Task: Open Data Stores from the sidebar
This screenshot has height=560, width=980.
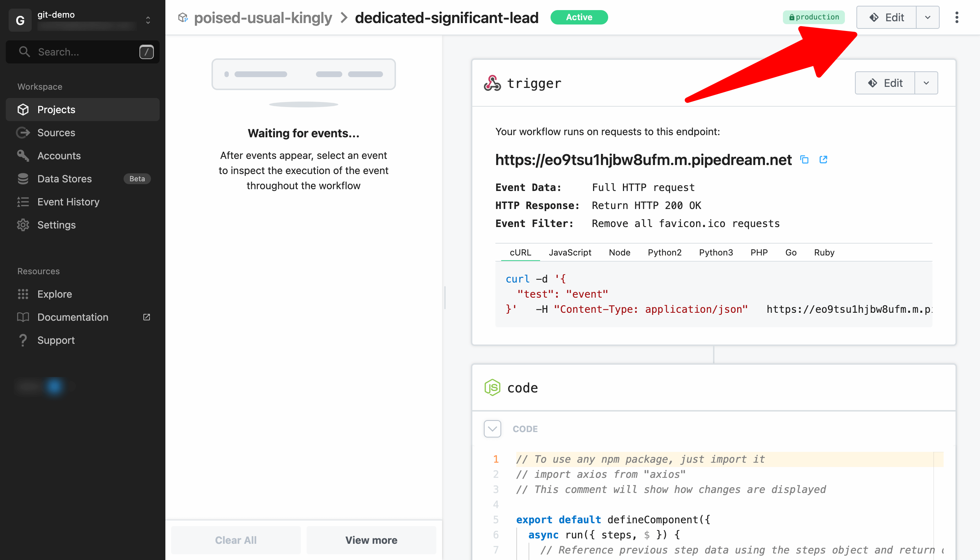Action: click(x=65, y=178)
